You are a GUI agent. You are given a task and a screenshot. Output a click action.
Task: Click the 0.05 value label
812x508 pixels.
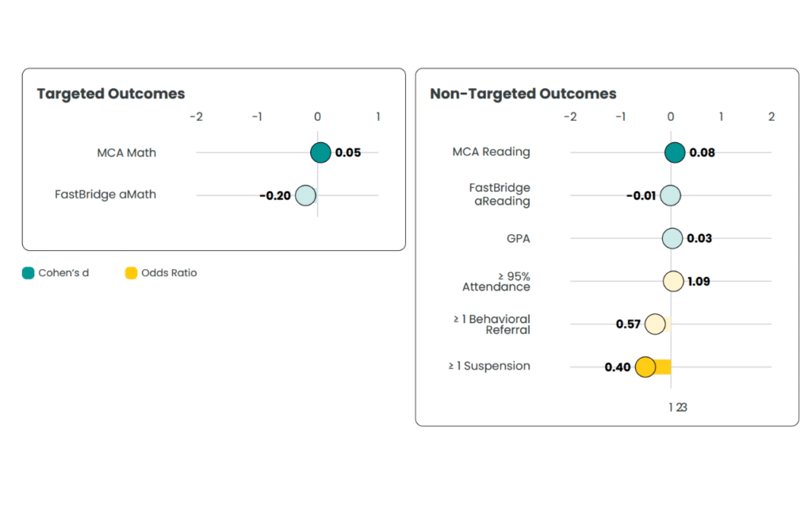[348, 152]
